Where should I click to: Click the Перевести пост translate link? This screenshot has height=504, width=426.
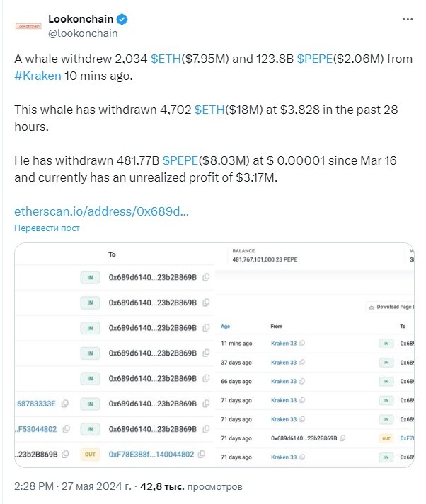point(47,228)
